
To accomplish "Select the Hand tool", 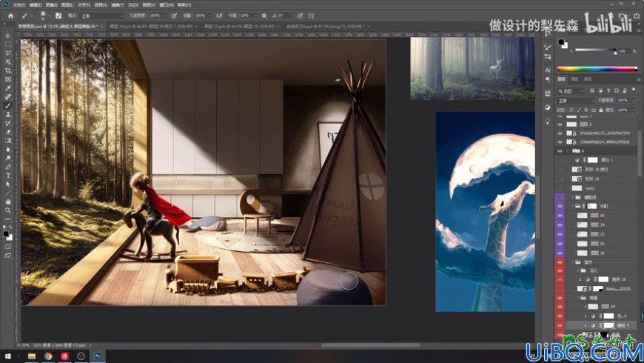I will pos(8,202).
